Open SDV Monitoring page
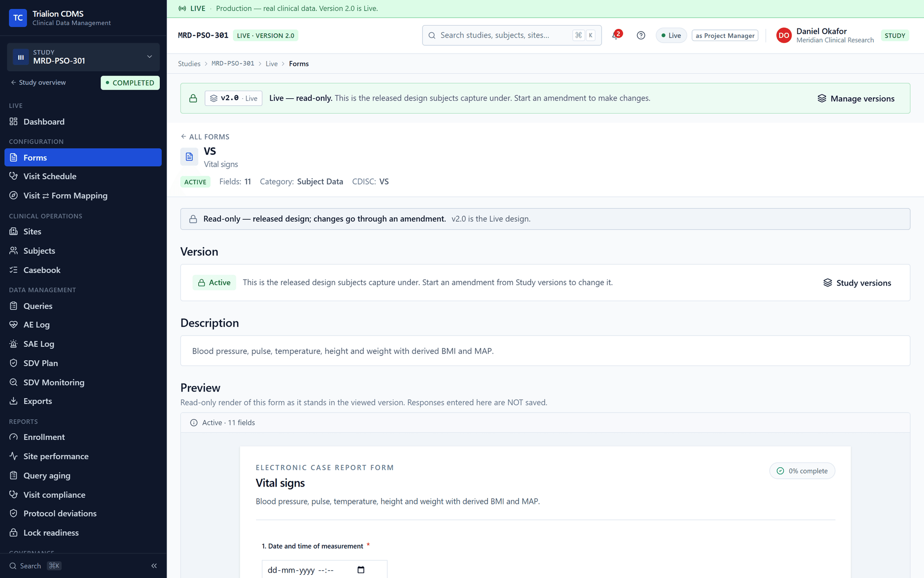The height and width of the screenshot is (578, 924). tap(83, 382)
